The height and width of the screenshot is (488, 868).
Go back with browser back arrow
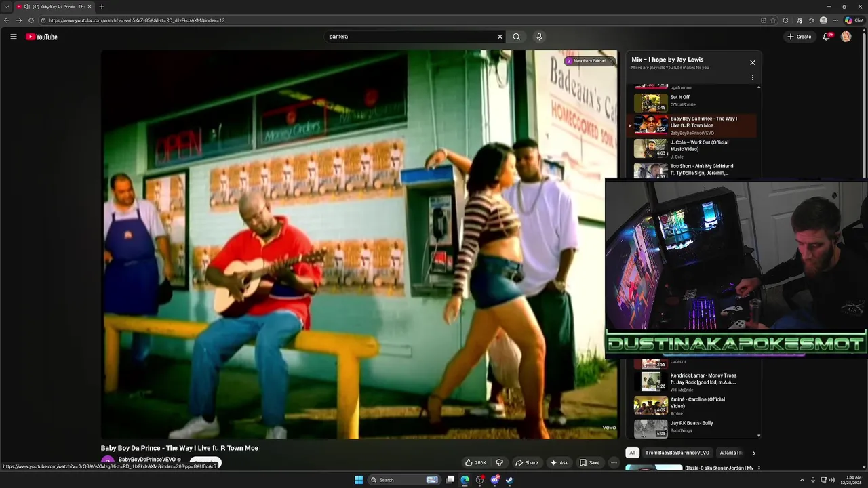click(7, 20)
